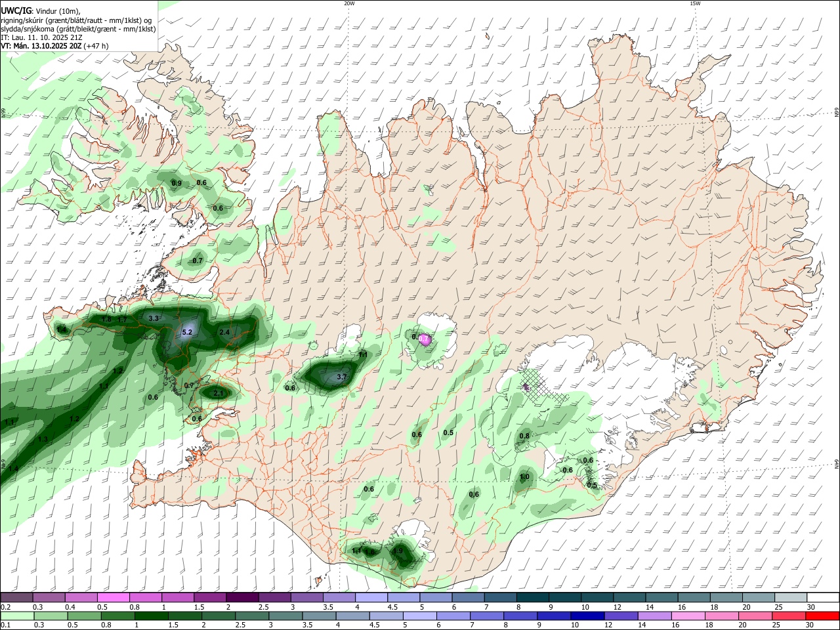Click the 1.8 value on Snæfellsnes
This screenshot has width=840, height=630.
[107, 319]
